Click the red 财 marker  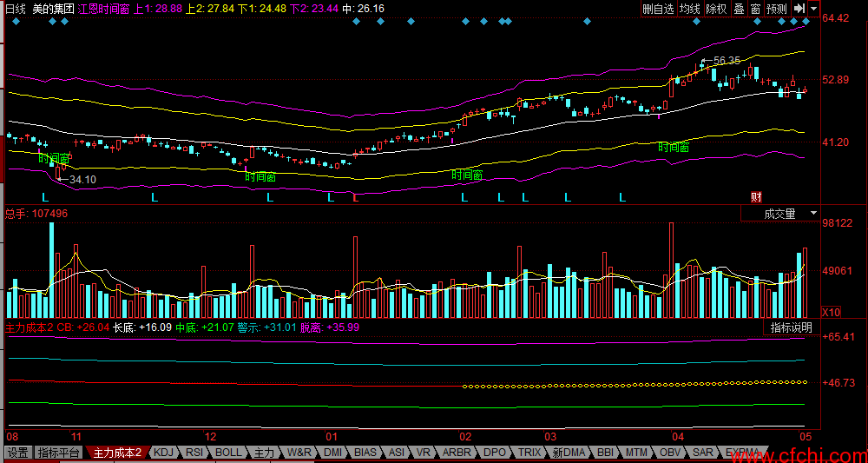pos(756,196)
